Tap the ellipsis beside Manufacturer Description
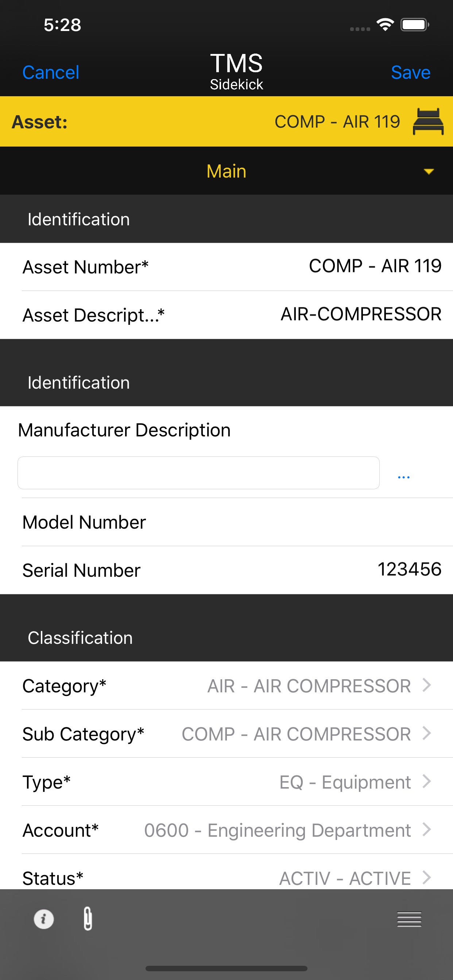 (403, 477)
